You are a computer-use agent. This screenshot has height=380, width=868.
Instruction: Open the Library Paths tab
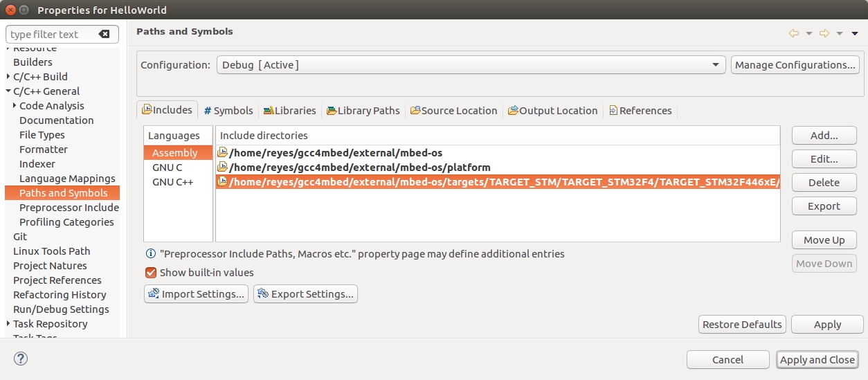tap(363, 111)
